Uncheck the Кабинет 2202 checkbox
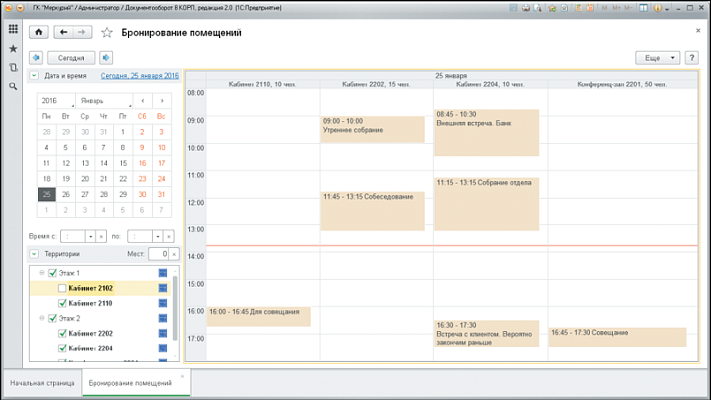 pyautogui.click(x=62, y=333)
